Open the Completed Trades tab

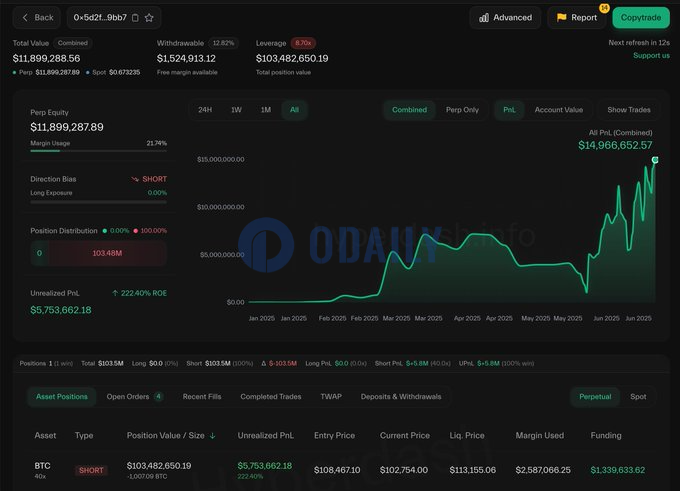(271, 396)
